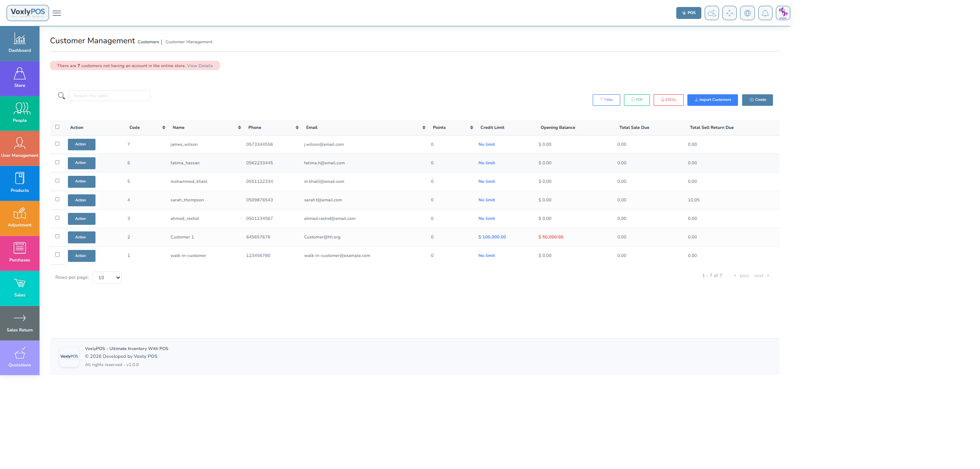Click the Import Customers button
Viewport: 980px width, 469px height.
pyautogui.click(x=712, y=100)
